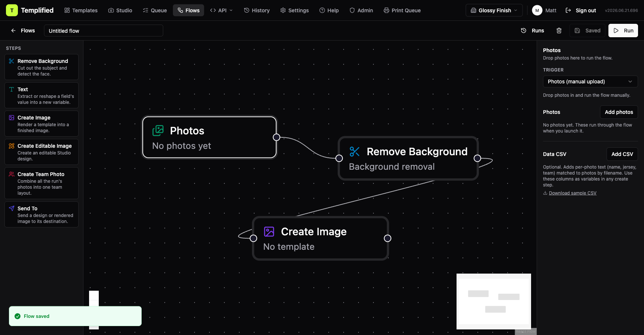Image resolution: width=644 pixels, height=335 pixels.
Task: Open the Photos (manual upload) trigger dropdown
Action: (590, 82)
